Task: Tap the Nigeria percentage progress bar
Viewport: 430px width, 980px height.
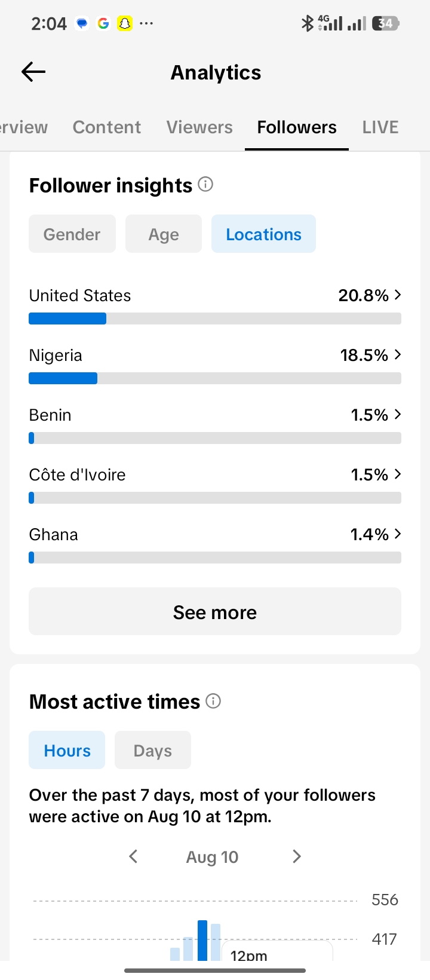Action: [215, 378]
